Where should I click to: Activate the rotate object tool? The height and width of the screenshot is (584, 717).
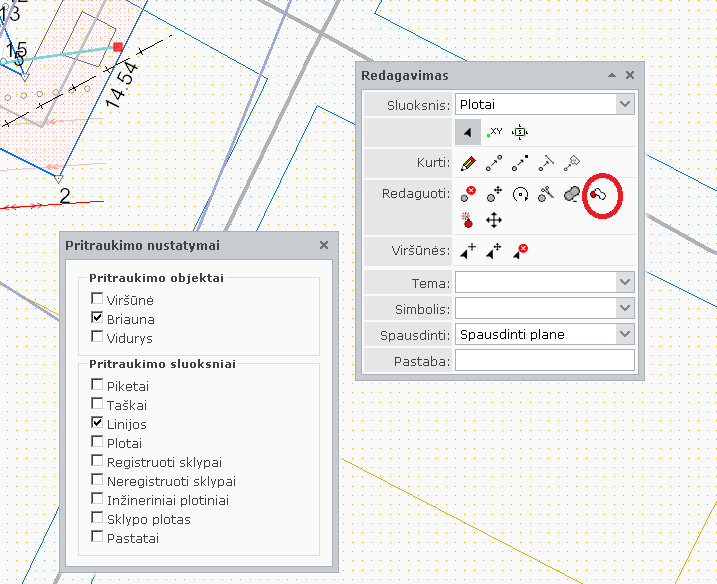(x=520, y=194)
